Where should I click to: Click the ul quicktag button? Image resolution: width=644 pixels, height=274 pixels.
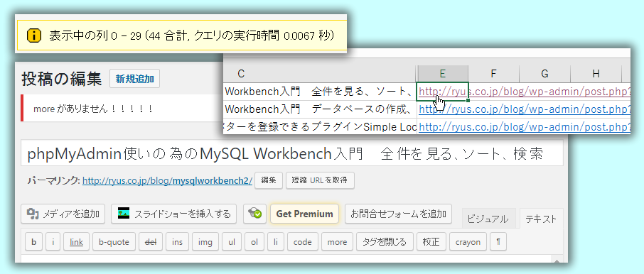pyautogui.click(x=232, y=242)
